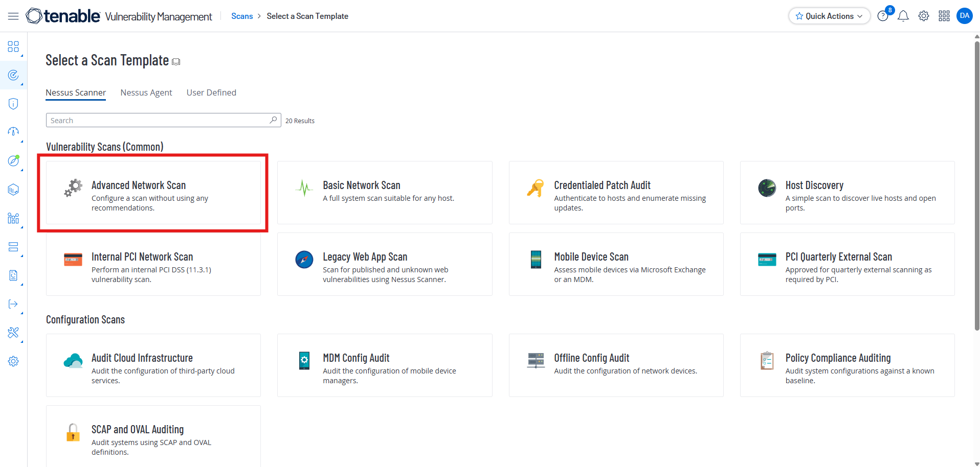Open the apps grid workspace switcher

pyautogui.click(x=944, y=16)
